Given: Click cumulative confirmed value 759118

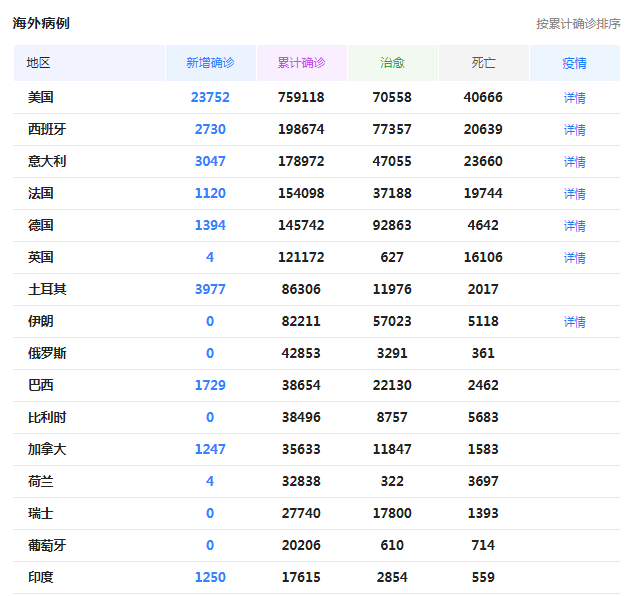Looking at the screenshot, I should (x=301, y=97).
